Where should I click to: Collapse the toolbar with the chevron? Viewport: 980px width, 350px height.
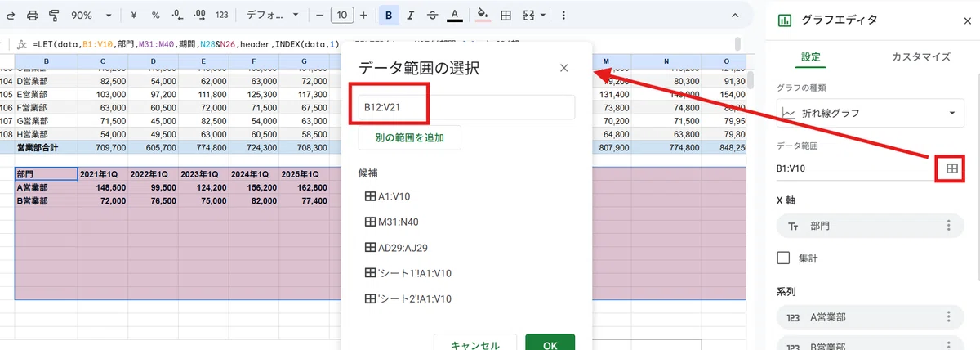[733, 15]
